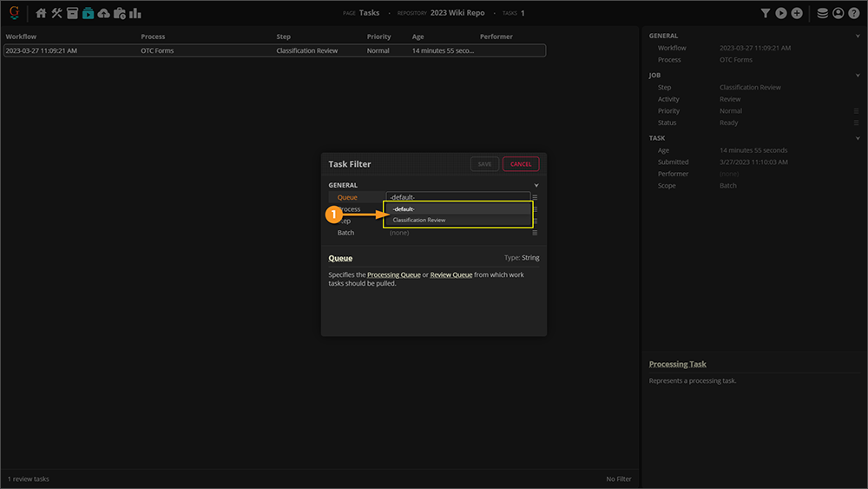Image resolution: width=868 pixels, height=489 pixels.
Task: Click the help question mark icon
Action: click(853, 13)
